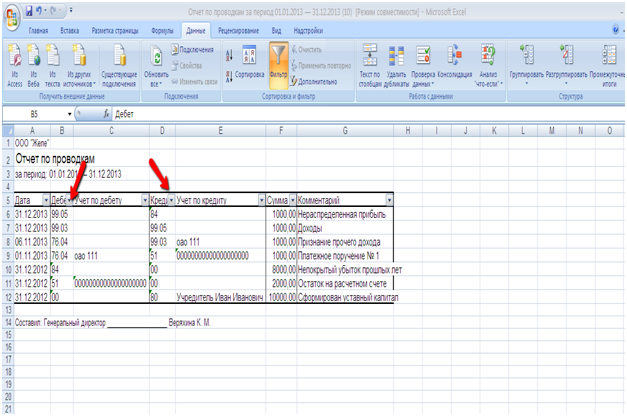Open the Формулы ribbon tab
The height and width of the screenshot is (416, 627).
[x=162, y=32]
